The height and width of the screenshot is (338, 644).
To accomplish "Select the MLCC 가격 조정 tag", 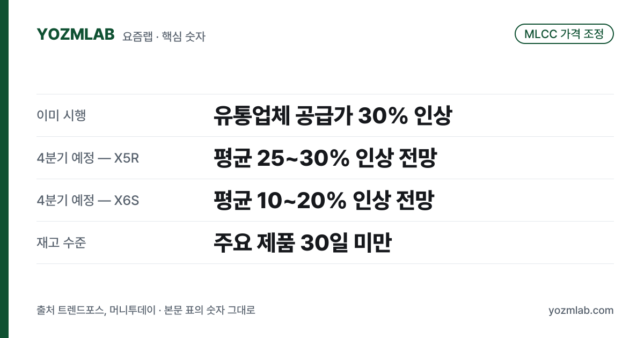I will tap(564, 34).
